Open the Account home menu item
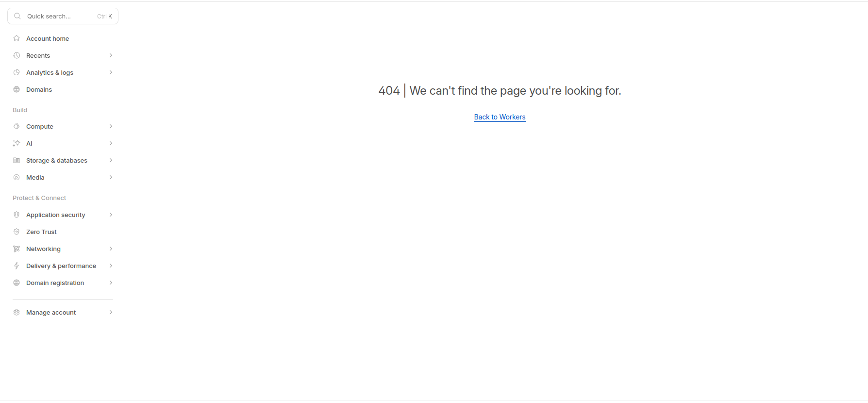This screenshot has height=403, width=868. pyautogui.click(x=48, y=39)
